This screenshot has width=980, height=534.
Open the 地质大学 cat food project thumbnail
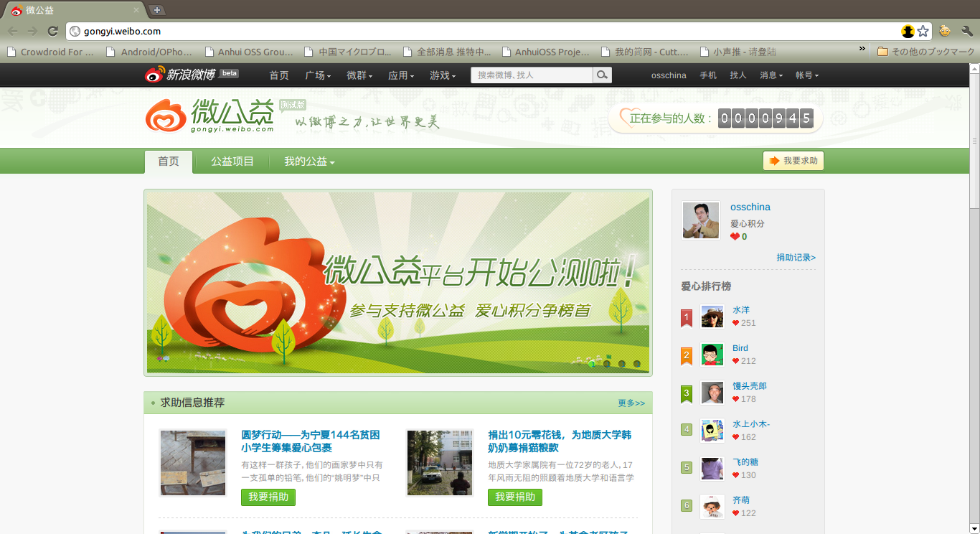coord(440,463)
